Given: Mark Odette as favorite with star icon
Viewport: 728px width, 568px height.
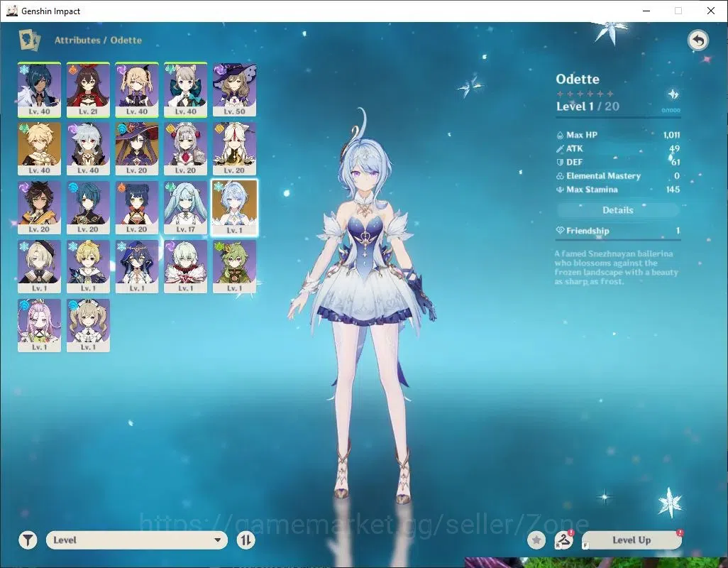Looking at the screenshot, I should tap(536, 540).
